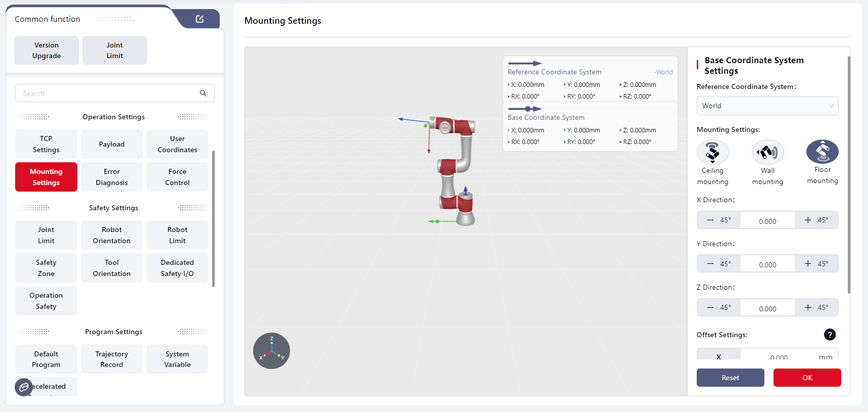868x412 pixels.
Task: Increase Z Direction by 45 degrees
Action: (816, 307)
